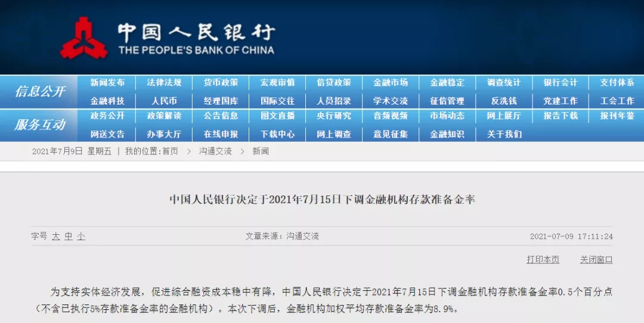Open the 人民币 navigation link
This screenshot has height=323, width=644.
164,101
